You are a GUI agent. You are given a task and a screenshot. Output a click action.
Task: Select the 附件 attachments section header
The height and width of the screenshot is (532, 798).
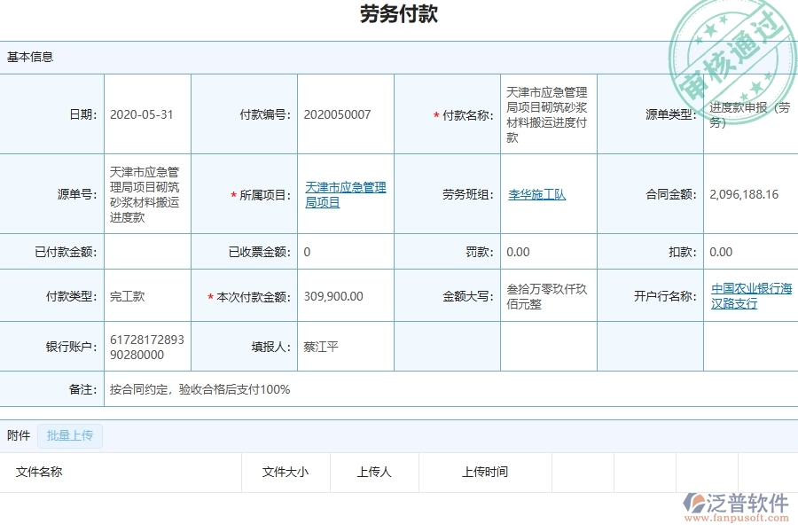[x=16, y=435]
